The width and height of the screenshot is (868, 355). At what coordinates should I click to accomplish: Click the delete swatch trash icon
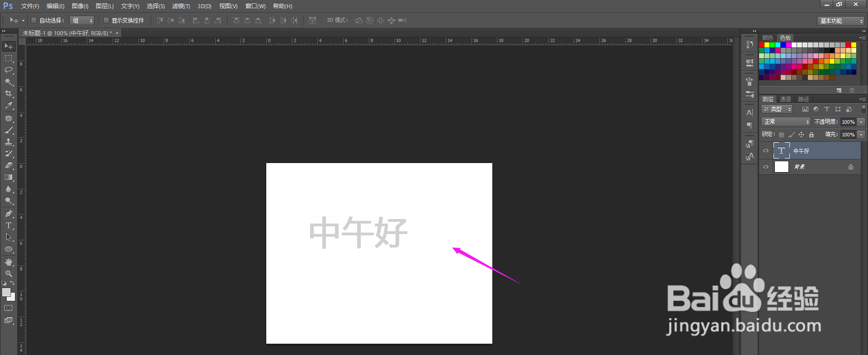tap(852, 90)
